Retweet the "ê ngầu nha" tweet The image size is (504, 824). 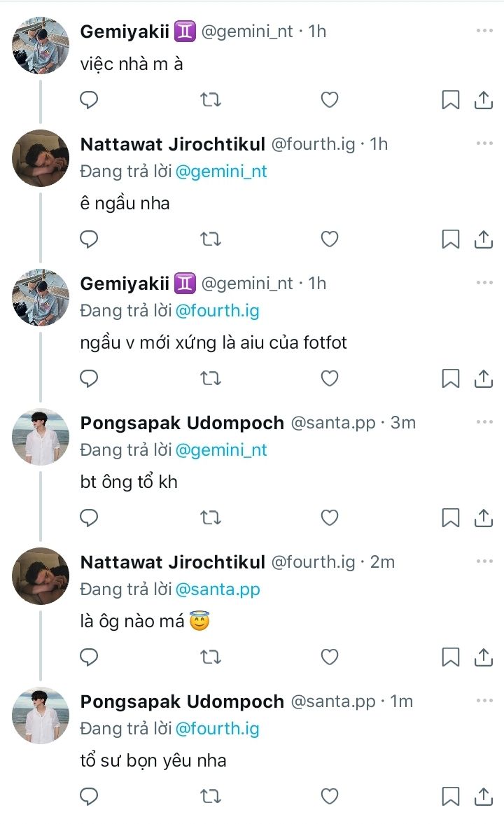210,240
